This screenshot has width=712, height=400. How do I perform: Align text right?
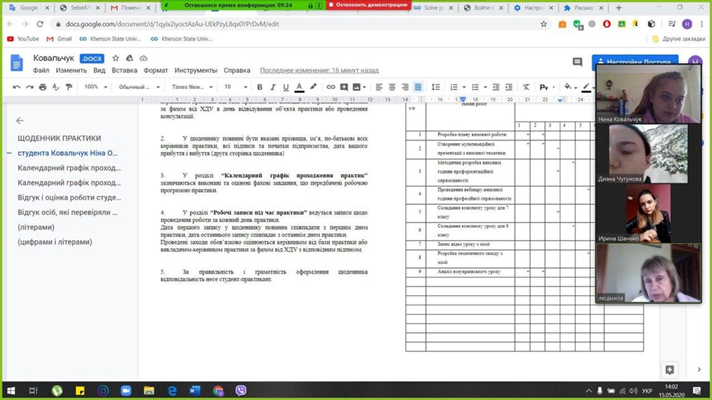point(405,87)
